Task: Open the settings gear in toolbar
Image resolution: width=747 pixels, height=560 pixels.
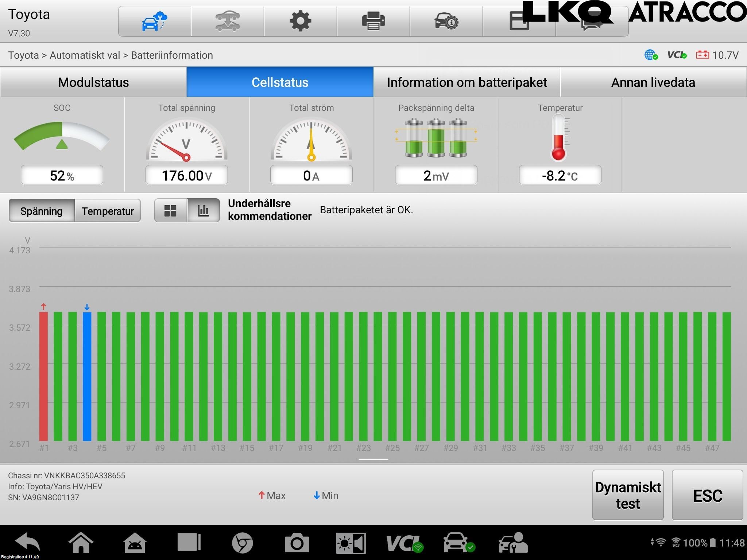Action: 300,21
